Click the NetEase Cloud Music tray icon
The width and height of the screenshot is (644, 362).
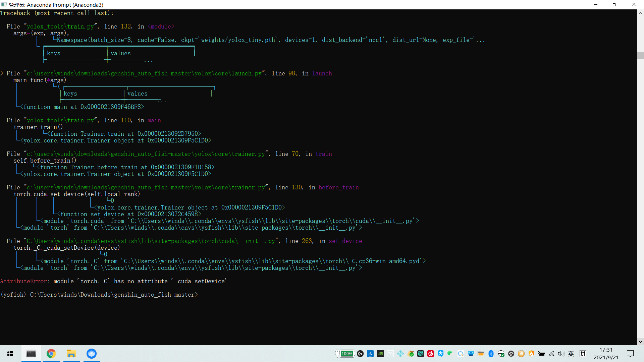coord(431,354)
